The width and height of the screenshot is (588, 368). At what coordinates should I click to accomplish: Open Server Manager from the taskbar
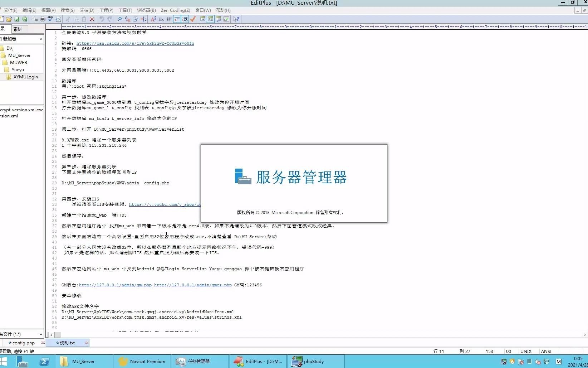[x=22, y=361]
